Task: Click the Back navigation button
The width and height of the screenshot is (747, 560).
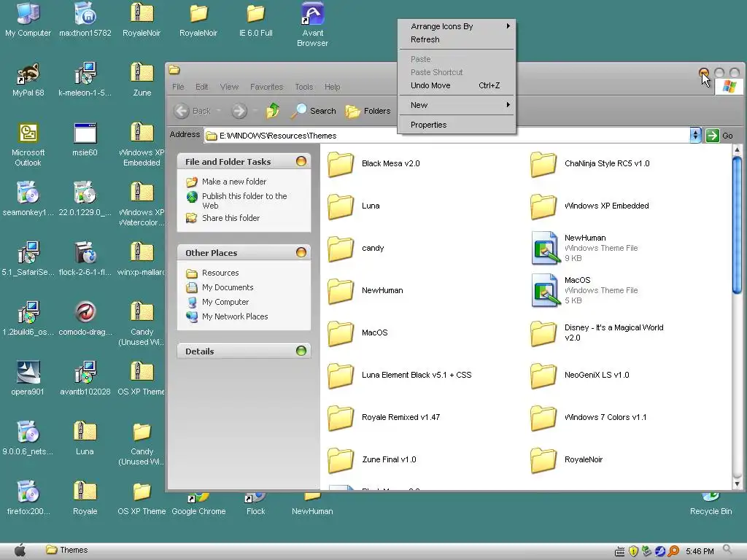Action: point(192,111)
